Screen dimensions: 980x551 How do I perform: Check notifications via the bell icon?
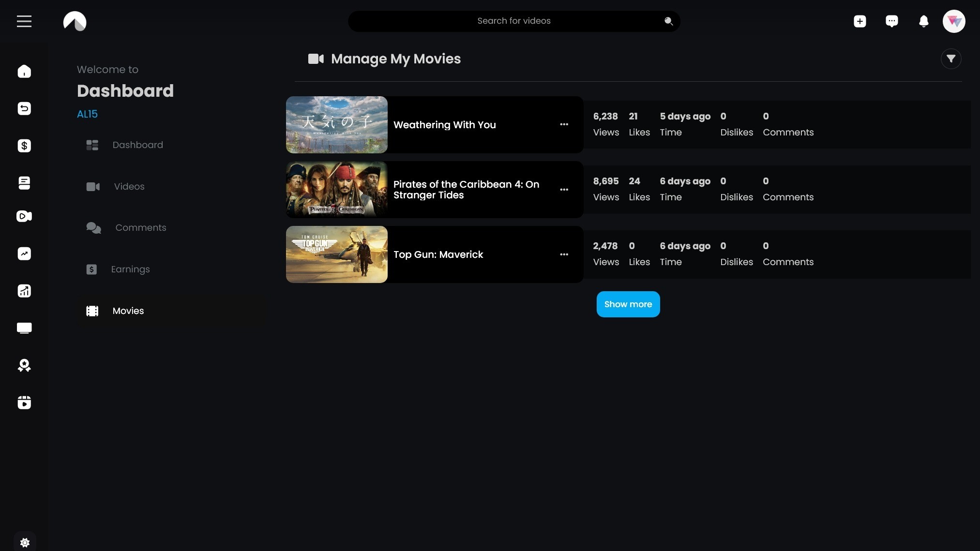[923, 21]
